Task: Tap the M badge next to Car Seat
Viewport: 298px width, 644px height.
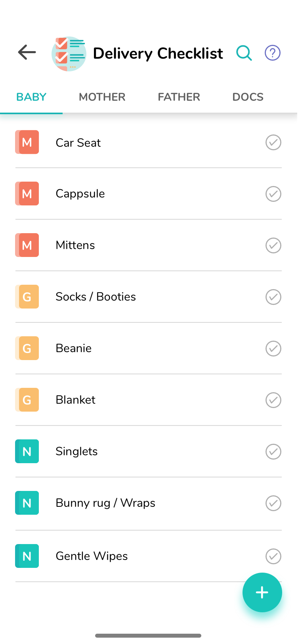Action: pyautogui.click(x=27, y=142)
